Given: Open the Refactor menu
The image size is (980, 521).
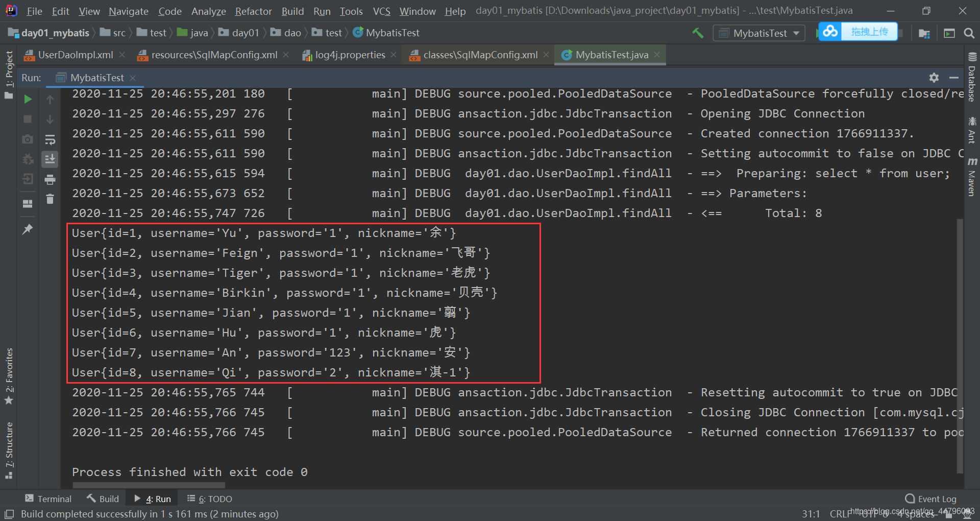Looking at the screenshot, I should point(253,11).
